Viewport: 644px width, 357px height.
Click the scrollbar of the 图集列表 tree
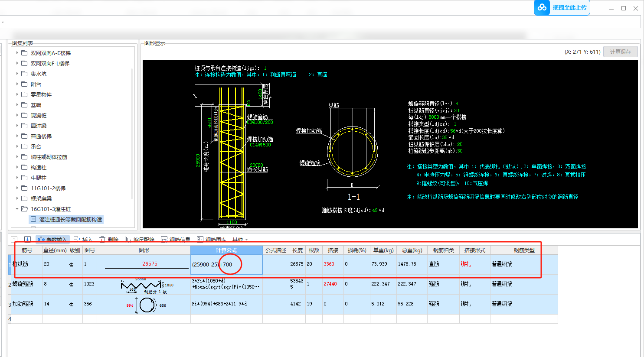point(132,134)
